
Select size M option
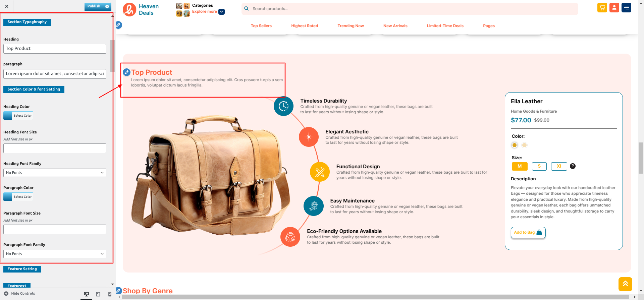520,166
